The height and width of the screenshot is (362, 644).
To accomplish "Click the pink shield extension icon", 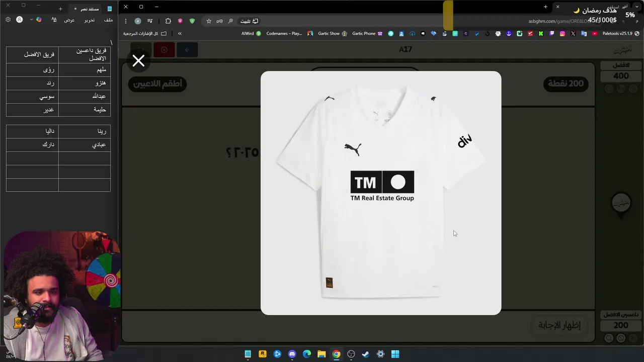I will click(x=180, y=21).
